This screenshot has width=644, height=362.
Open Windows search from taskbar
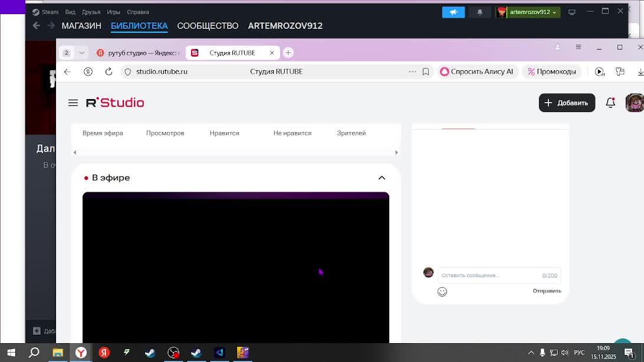34,353
